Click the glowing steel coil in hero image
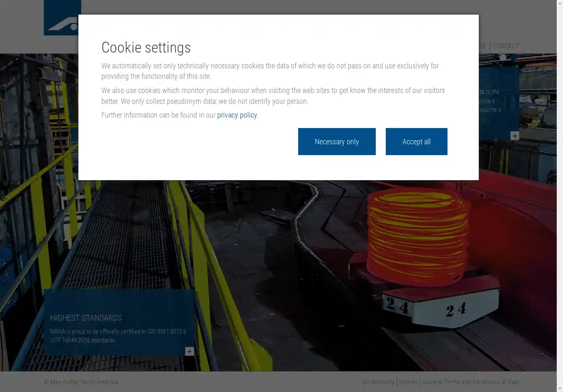This screenshot has width=563, height=392. tap(417, 234)
